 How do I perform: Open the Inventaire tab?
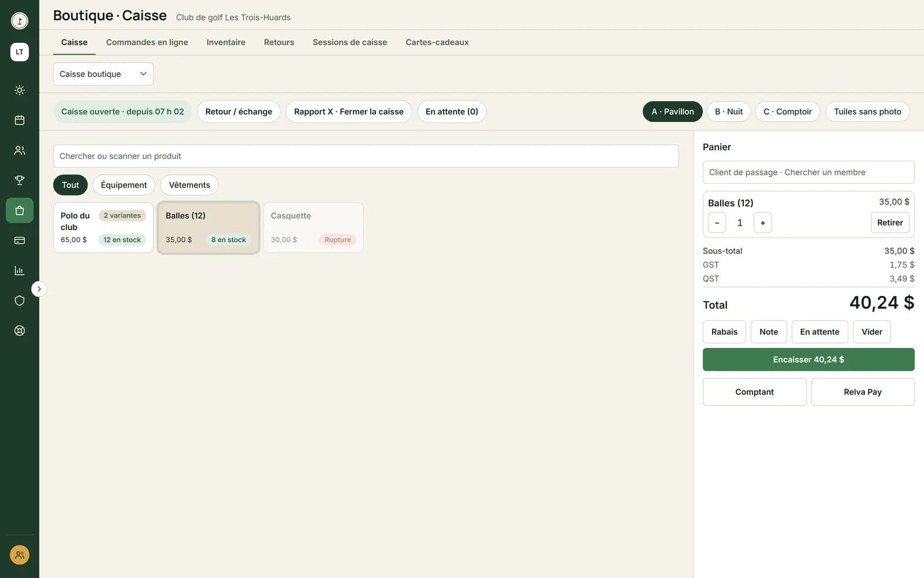226,42
